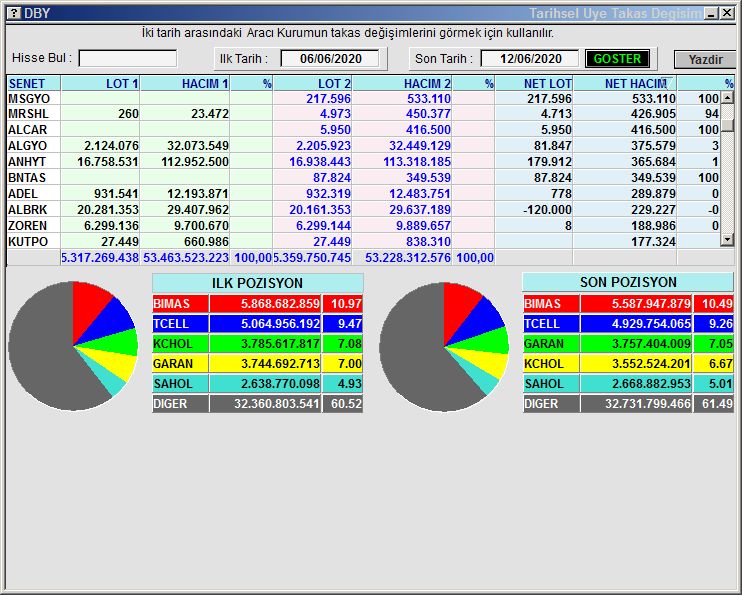742x595 pixels.
Task: Select the MSGYO row in table
Action: point(33,99)
